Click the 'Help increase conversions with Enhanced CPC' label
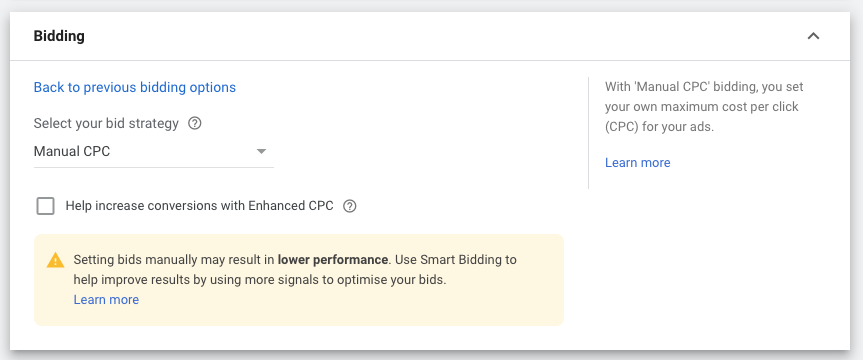 (x=199, y=206)
